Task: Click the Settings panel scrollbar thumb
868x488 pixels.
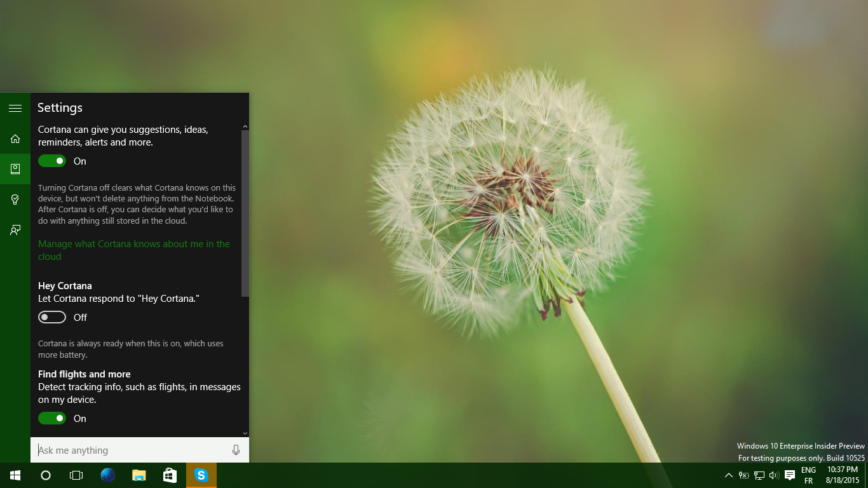Action: [x=245, y=213]
